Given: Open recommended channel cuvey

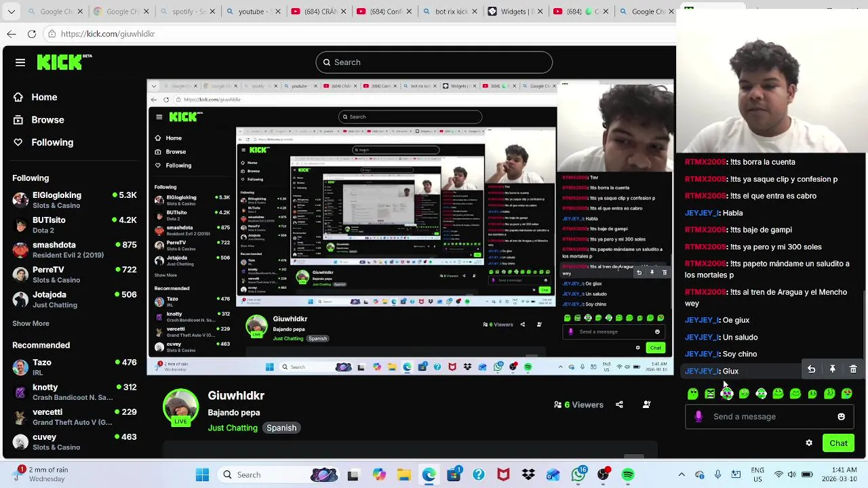Looking at the screenshot, I should coord(75,442).
